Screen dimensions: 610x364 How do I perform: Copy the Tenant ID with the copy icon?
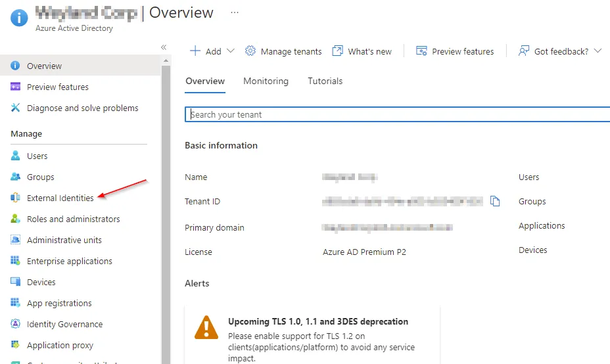point(495,201)
